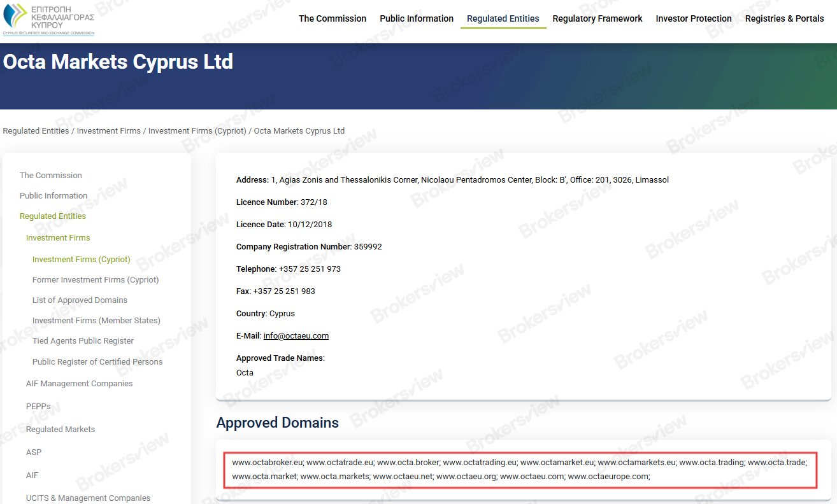This screenshot has height=504, width=837.
Task: Open The Commission top menu
Action: coord(333,18)
